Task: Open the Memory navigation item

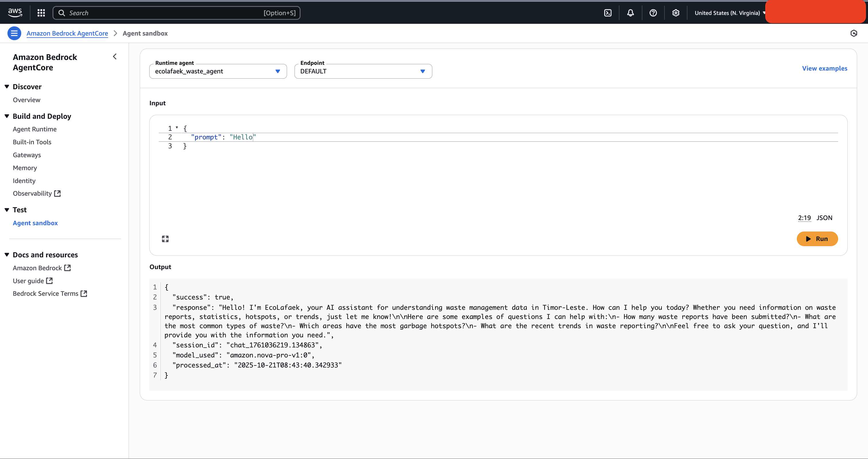Action: point(25,168)
